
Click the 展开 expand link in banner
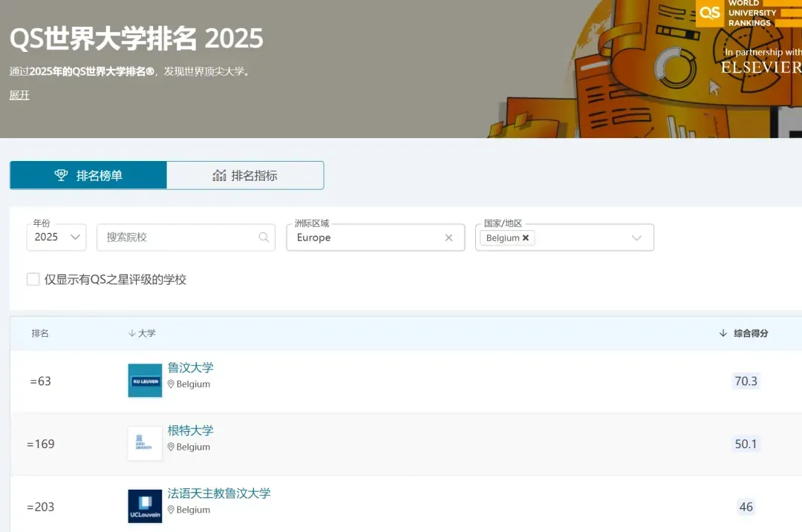(19, 96)
